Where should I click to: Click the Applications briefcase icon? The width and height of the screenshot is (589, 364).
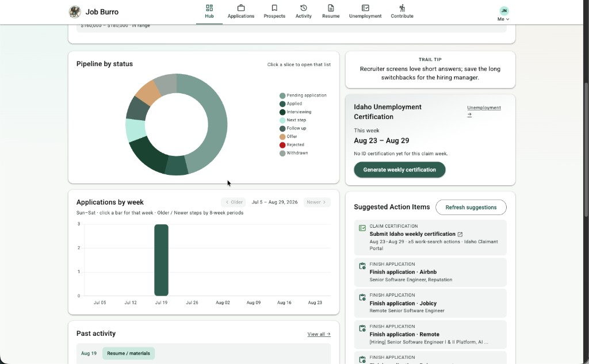coord(241,8)
